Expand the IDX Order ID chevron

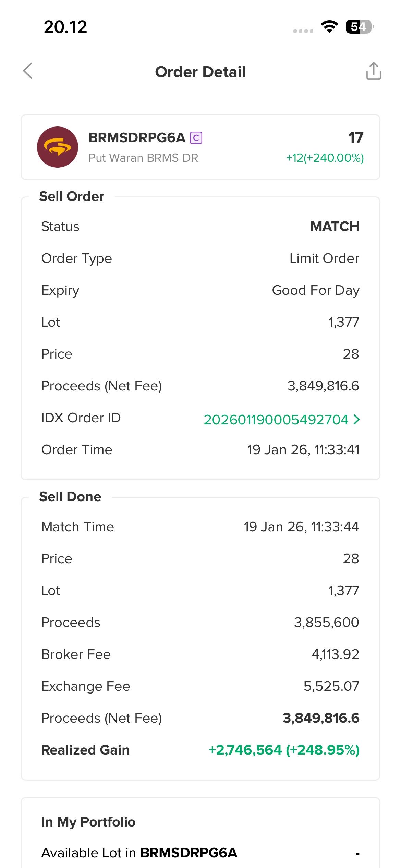click(357, 419)
